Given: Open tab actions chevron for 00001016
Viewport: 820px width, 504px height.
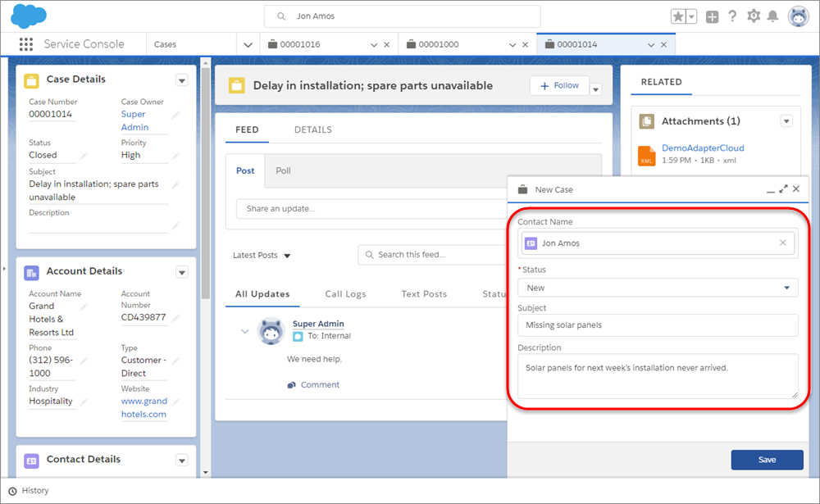Looking at the screenshot, I should tap(374, 45).
